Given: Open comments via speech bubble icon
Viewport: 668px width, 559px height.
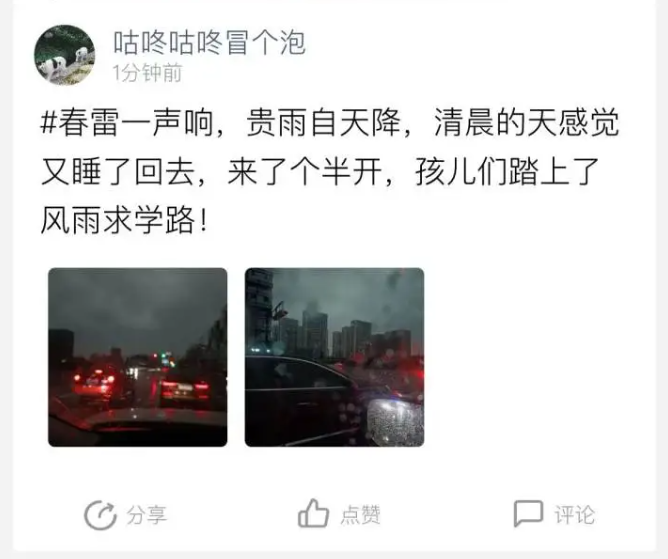Looking at the screenshot, I should (x=528, y=513).
